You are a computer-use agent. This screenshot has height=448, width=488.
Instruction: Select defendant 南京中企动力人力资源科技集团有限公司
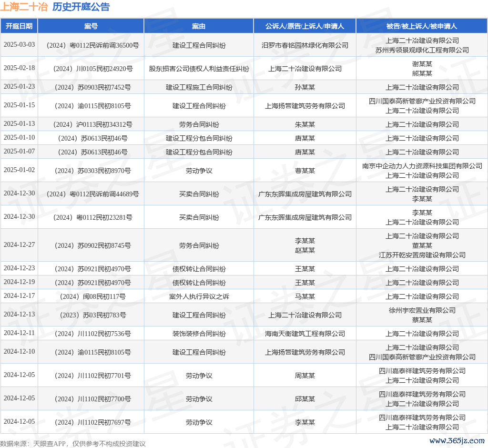pyautogui.click(x=422, y=166)
